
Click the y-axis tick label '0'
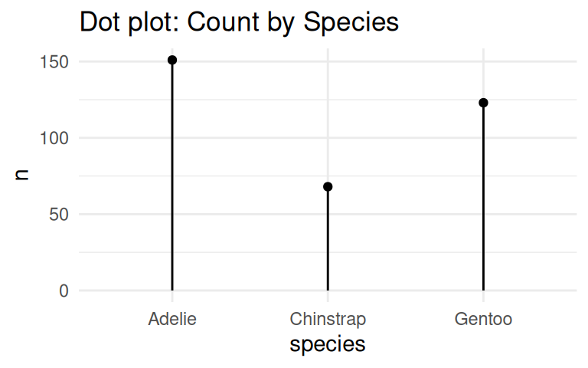(x=63, y=291)
